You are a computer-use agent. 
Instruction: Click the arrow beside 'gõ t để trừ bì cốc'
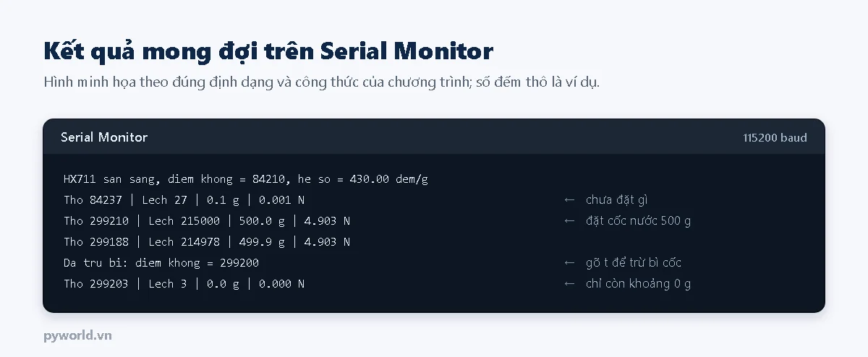point(570,262)
